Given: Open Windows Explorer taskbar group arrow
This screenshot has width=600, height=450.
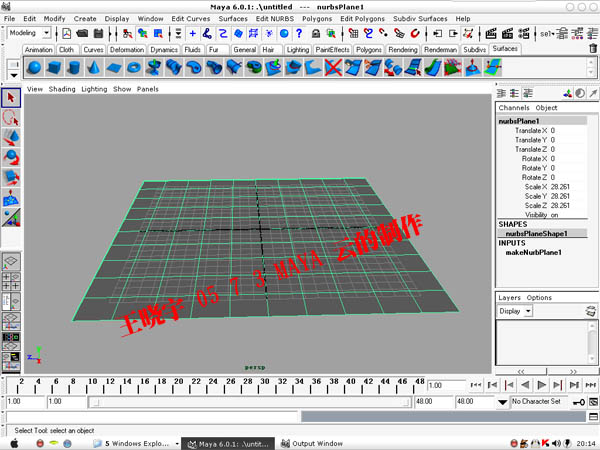Looking at the screenshot, I should coord(177,444).
